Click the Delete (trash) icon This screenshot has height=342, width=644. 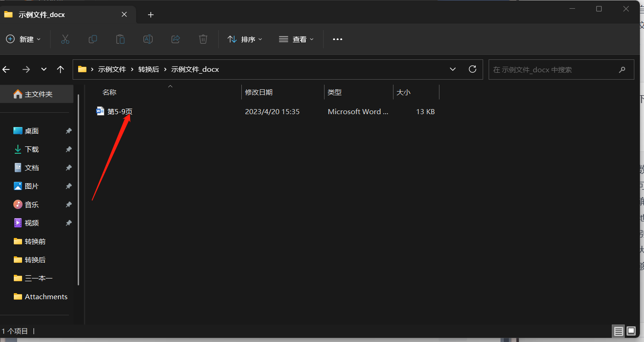[x=203, y=39]
